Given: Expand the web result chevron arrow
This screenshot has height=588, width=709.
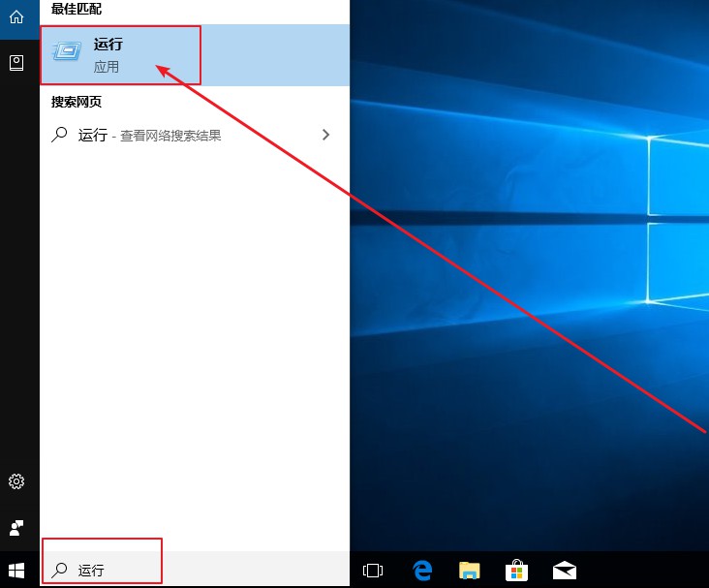Looking at the screenshot, I should (x=326, y=136).
